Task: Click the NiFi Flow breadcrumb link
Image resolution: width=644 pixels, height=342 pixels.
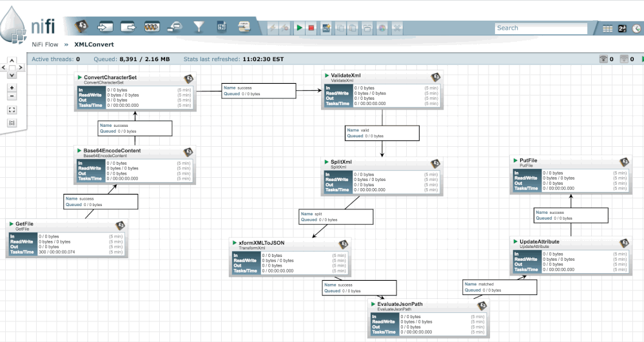Action: [x=45, y=44]
